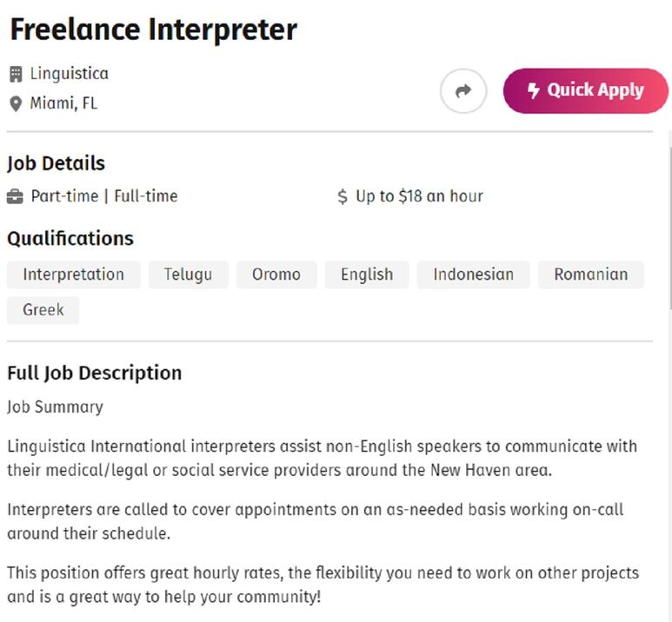Click the company building icon beside Linguistica

pyautogui.click(x=16, y=74)
